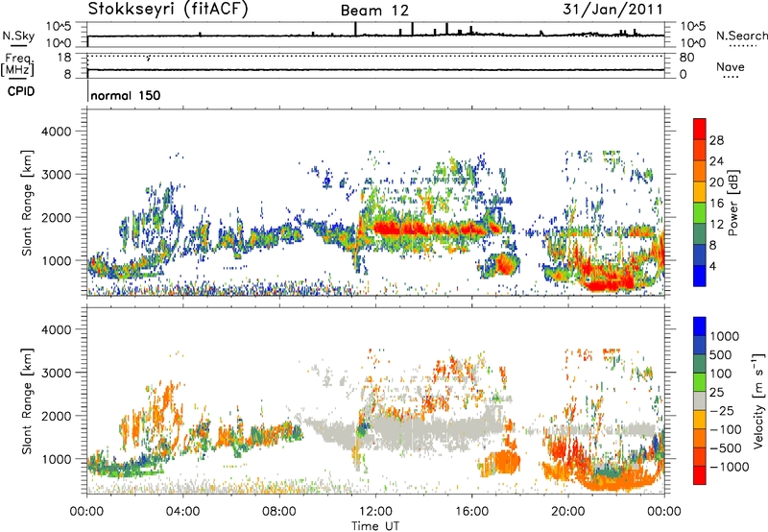The image size is (768, 532).
Task: Click Slant Range [km] label of power plot
Action: click(x=27, y=203)
